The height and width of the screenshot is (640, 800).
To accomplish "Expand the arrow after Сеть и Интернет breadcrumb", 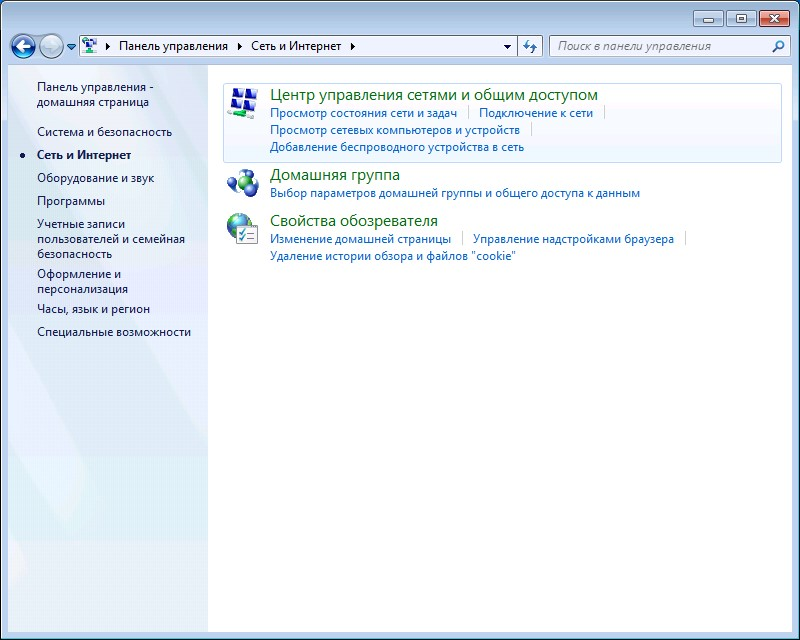I will 353,46.
